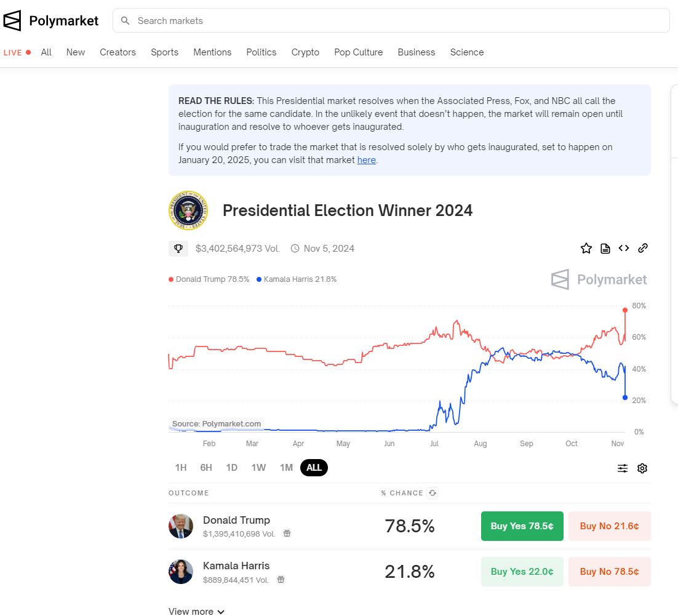Select the ALL timeframe option
The width and height of the screenshot is (678, 616).
point(314,468)
